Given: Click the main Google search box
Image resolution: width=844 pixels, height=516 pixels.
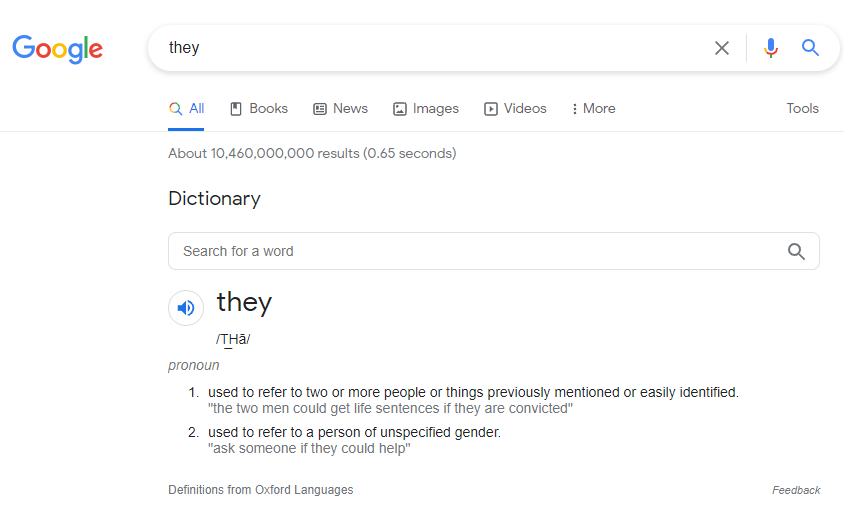Looking at the screenshot, I should (x=430, y=48).
